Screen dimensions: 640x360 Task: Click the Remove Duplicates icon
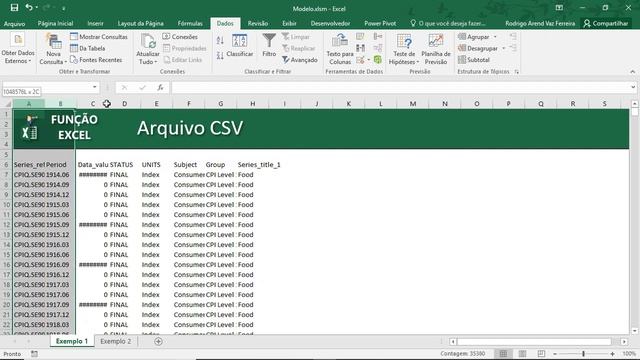click(x=360, y=48)
